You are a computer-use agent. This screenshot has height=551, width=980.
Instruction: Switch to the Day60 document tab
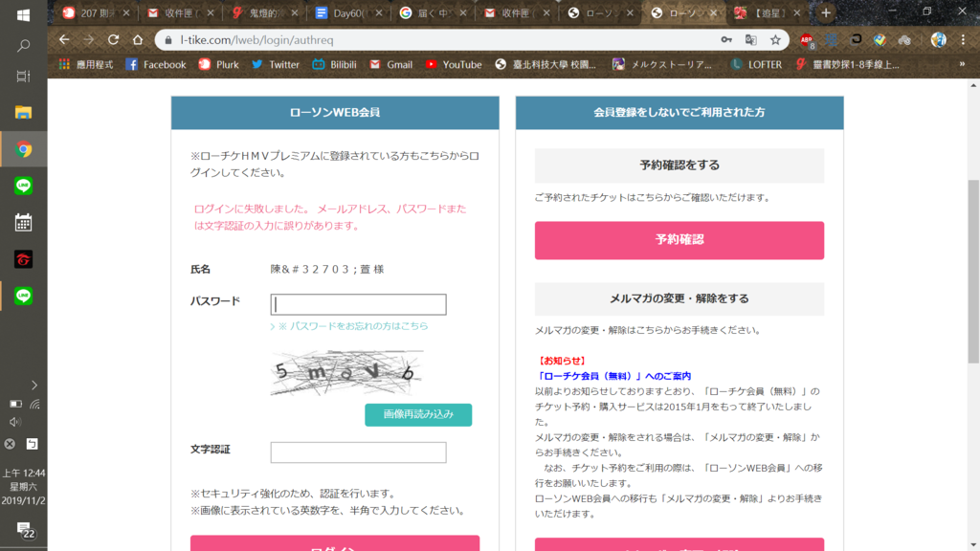(x=348, y=13)
